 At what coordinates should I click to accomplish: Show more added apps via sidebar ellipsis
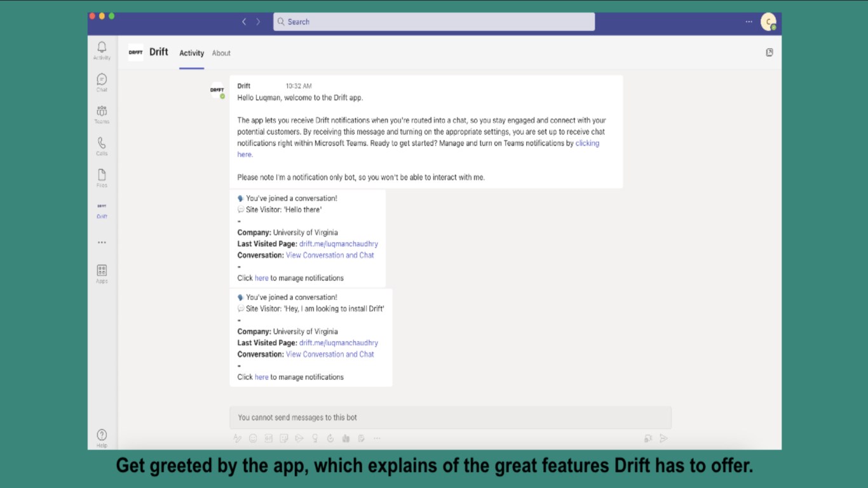coord(102,242)
